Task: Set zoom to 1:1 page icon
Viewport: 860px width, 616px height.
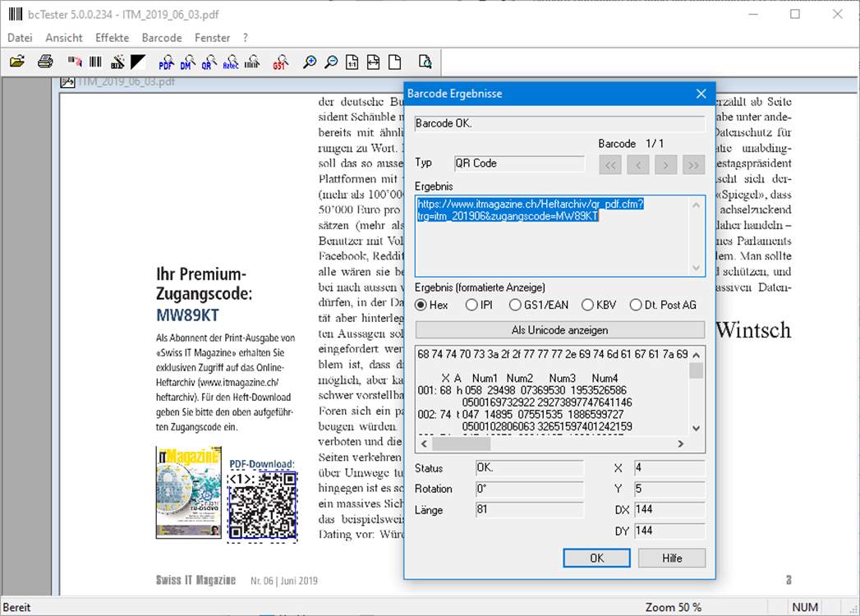Action: tap(352, 62)
